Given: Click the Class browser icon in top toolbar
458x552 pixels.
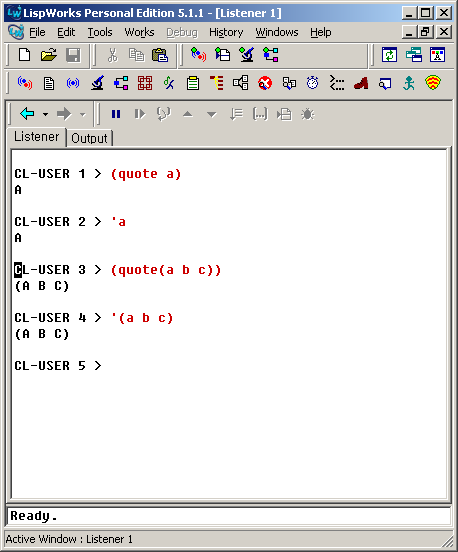Looking at the screenshot, I should coord(271,55).
